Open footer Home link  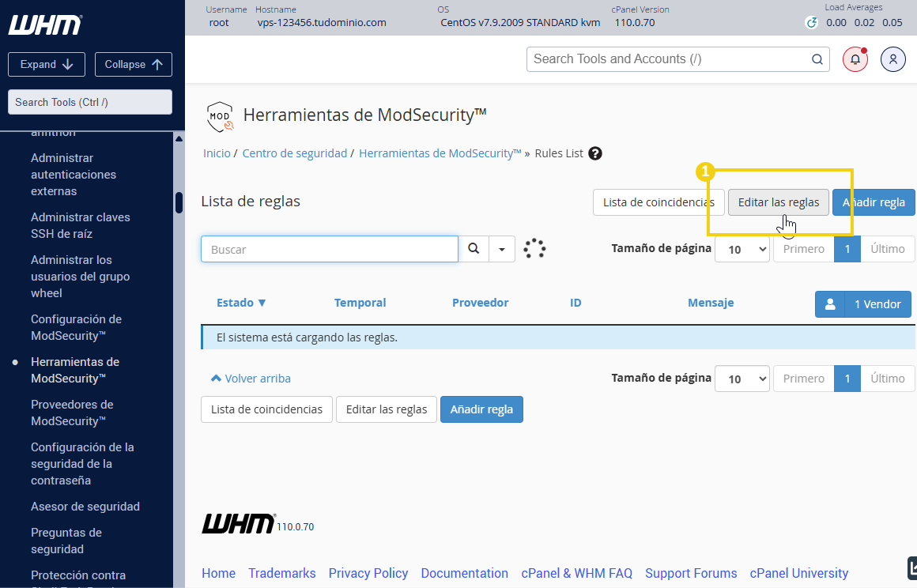tap(218, 574)
